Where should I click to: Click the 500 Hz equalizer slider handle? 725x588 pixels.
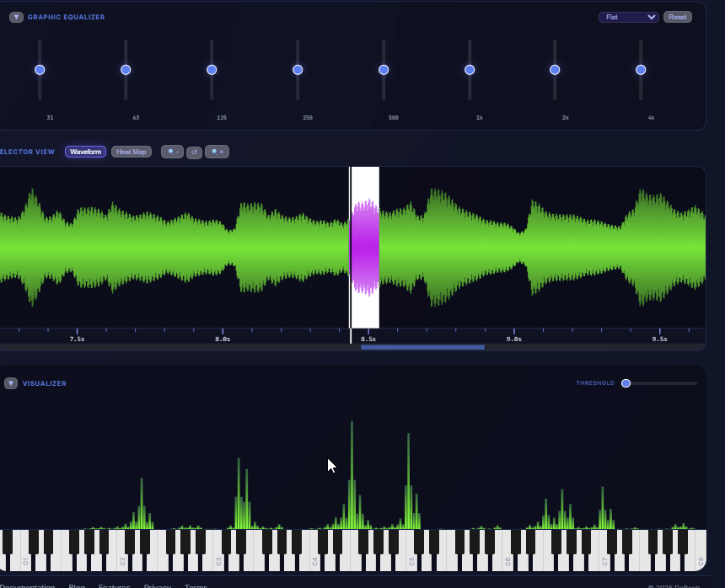tap(384, 70)
